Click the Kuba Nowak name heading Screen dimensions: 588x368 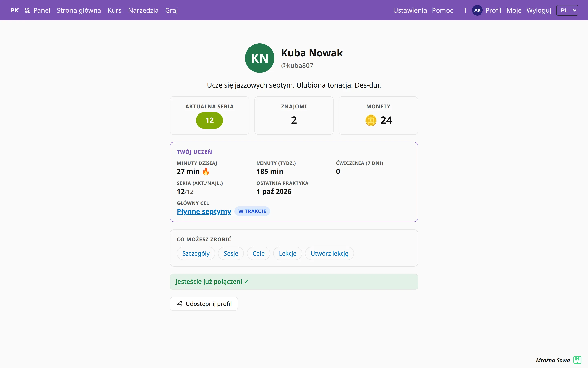tap(312, 53)
